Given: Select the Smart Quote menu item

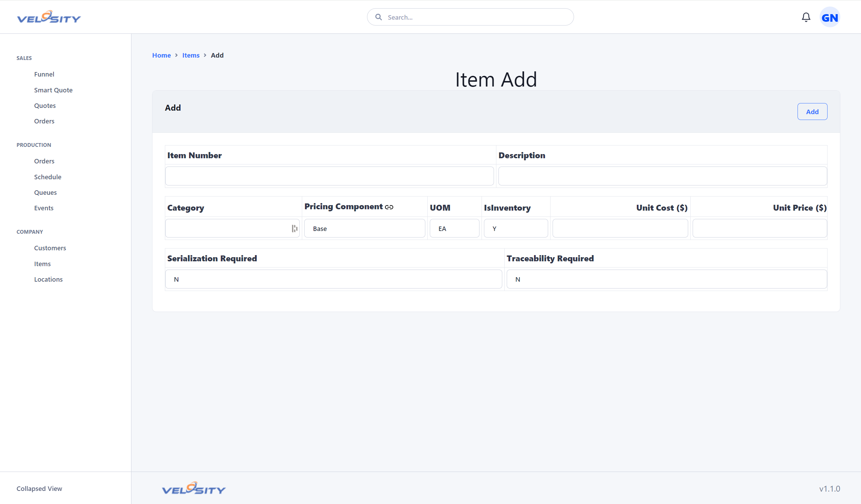Looking at the screenshot, I should [x=53, y=89].
